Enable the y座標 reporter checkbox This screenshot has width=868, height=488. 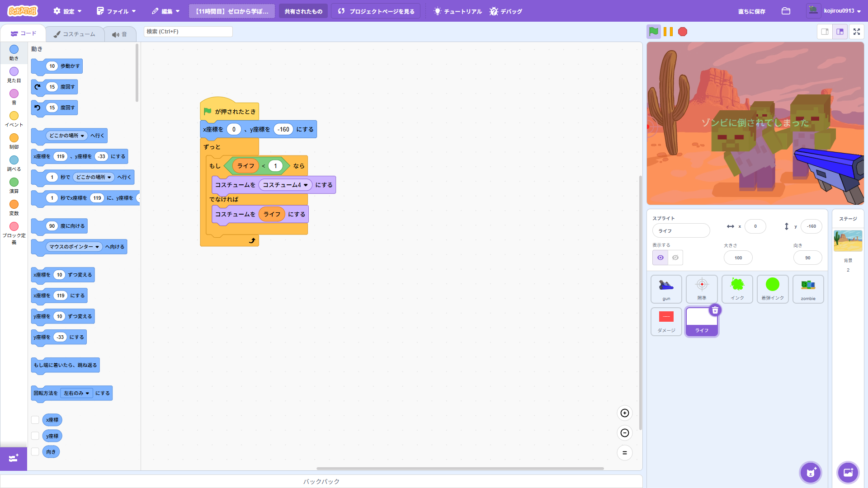pyautogui.click(x=35, y=436)
